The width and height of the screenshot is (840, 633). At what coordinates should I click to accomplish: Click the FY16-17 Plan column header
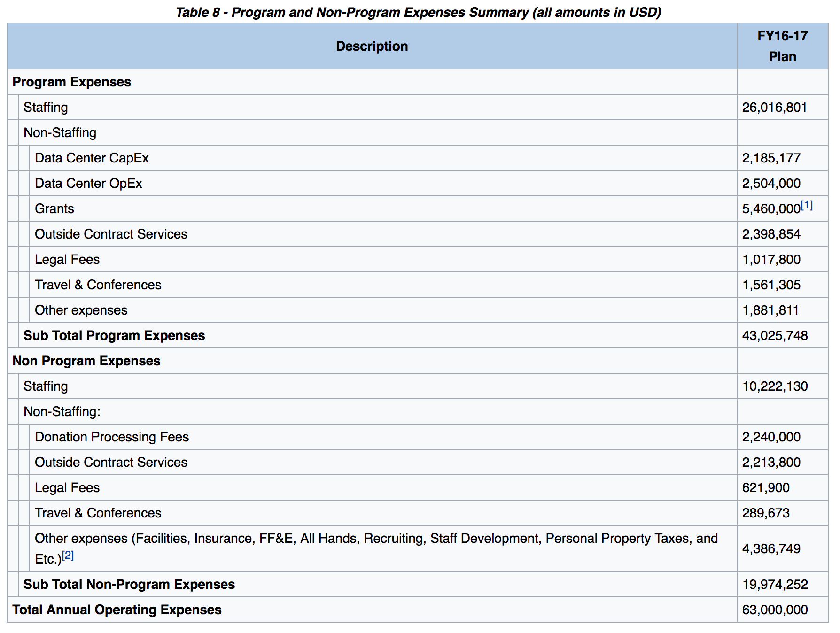pyautogui.click(x=783, y=46)
